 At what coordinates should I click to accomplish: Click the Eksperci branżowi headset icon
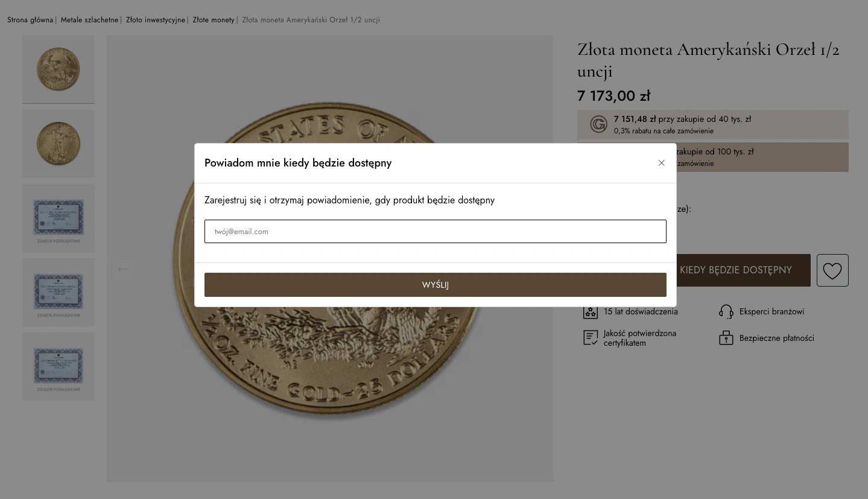pos(726,312)
